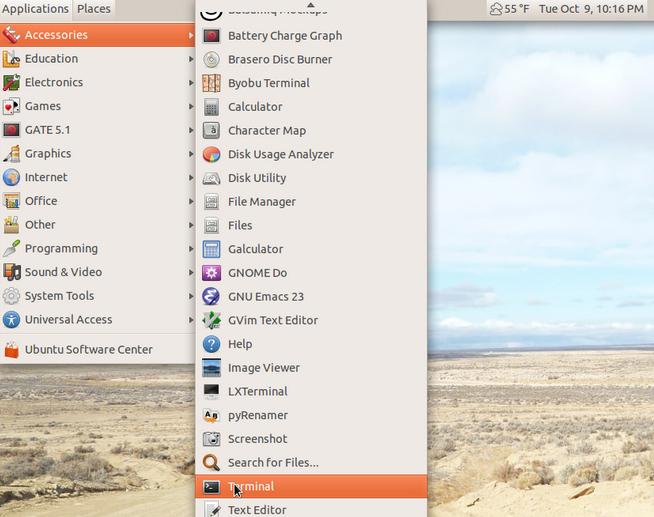The image size is (654, 517).
Task: Click the Screenshot camera icon
Action: tap(211, 439)
